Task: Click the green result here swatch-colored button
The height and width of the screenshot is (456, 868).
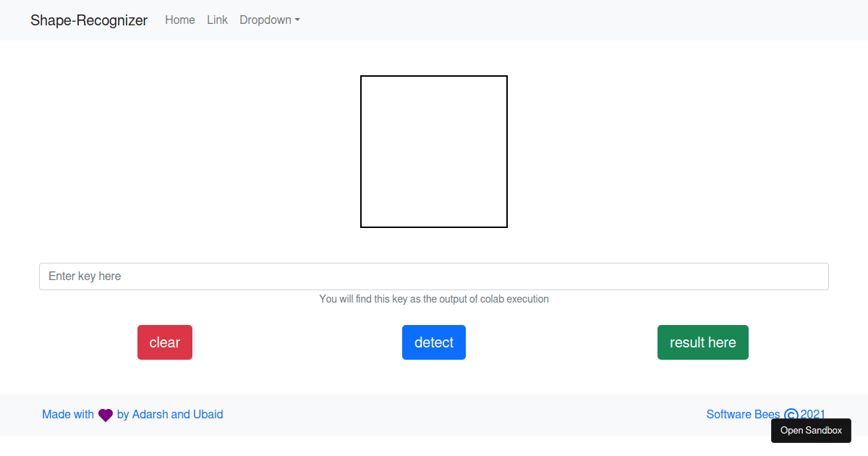Action: click(x=702, y=342)
